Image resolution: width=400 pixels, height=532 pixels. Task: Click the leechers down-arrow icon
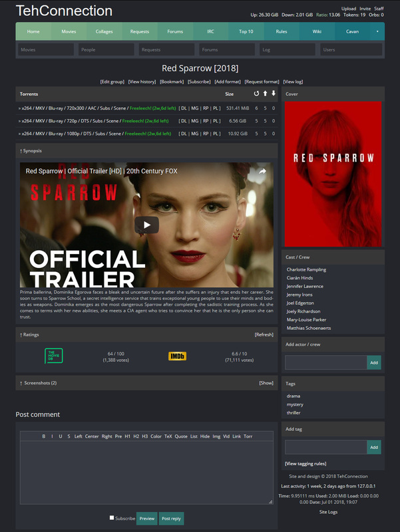[274, 94]
